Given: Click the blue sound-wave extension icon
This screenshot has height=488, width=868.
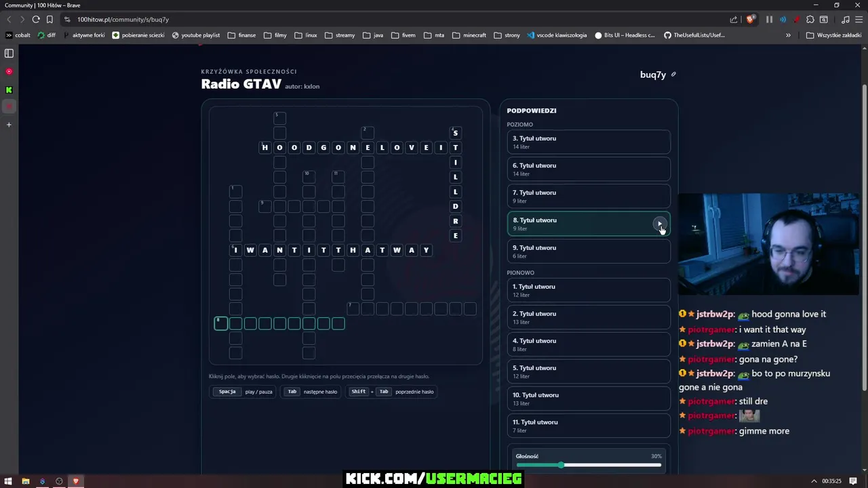Looking at the screenshot, I should (x=783, y=20).
